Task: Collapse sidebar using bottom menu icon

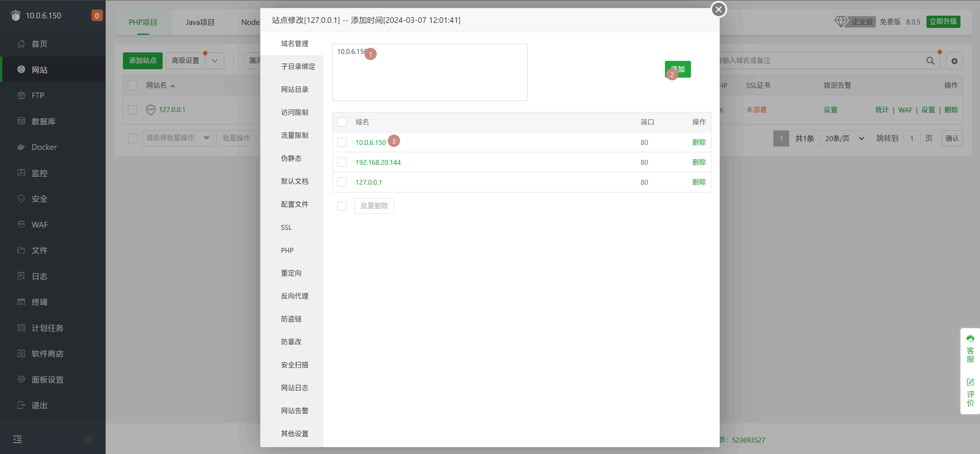Action: pos(17,439)
